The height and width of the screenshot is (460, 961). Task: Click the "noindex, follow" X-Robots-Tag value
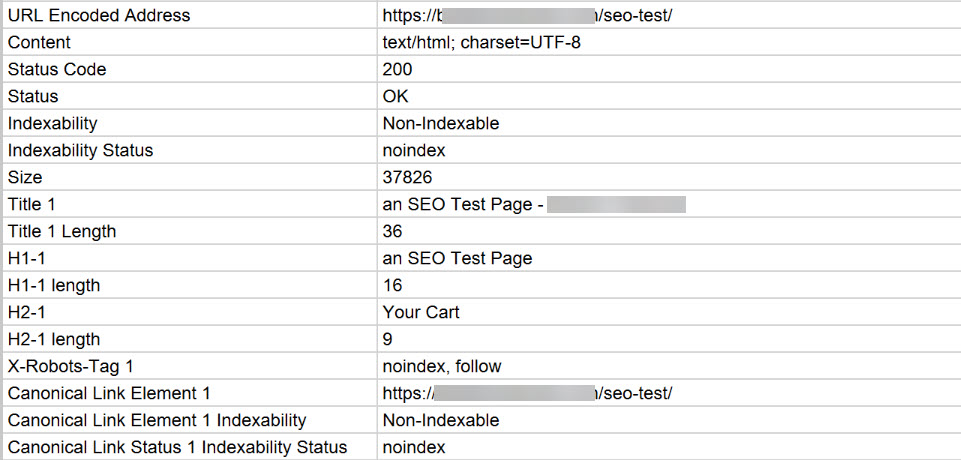(x=442, y=366)
